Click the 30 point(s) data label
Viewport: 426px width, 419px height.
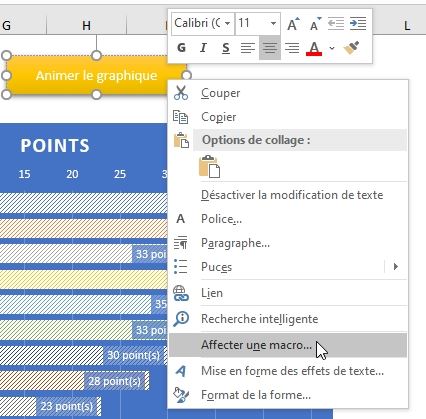pos(133,355)
